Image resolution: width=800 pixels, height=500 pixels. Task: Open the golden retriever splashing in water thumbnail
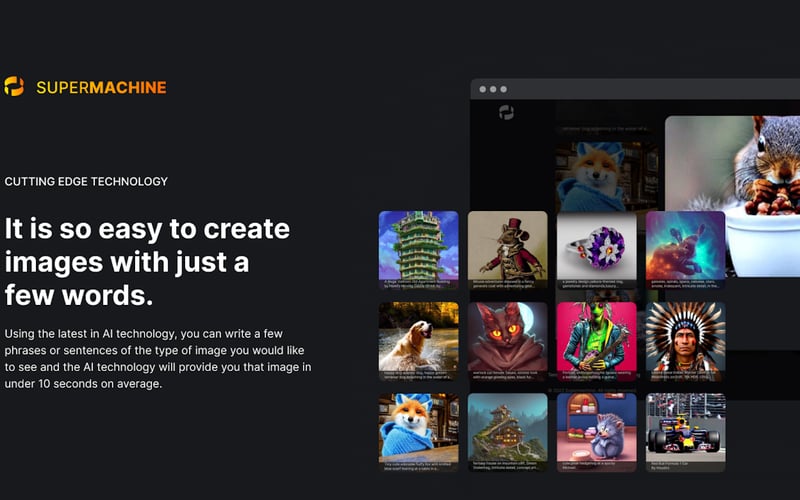[x=418, y=341]
